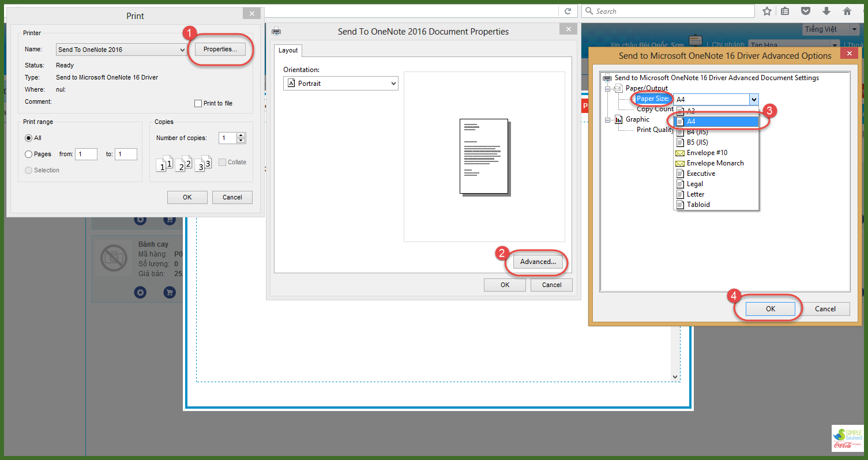Click the reload icon in address bar
The height and width of the screenshot is (460, 868).
(x=568, y=11)
